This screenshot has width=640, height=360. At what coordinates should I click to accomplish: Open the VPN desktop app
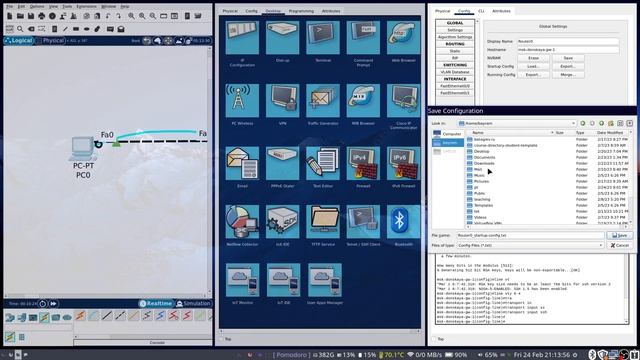pyautogui.click(x=282, y=100)
